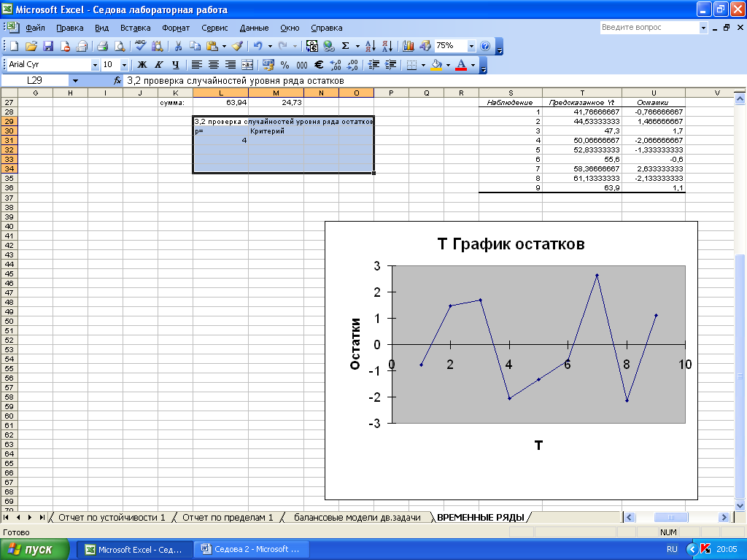The width and height of the screenshot is (747, 560).
Task: Open the Font Color palette arrow
Action: [x=473, y=65]
